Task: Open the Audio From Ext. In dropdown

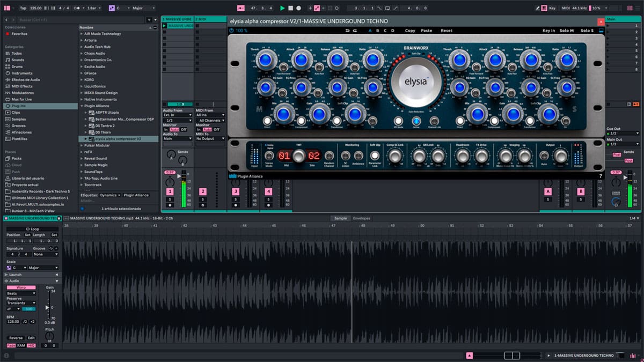Action: point(178,115)
